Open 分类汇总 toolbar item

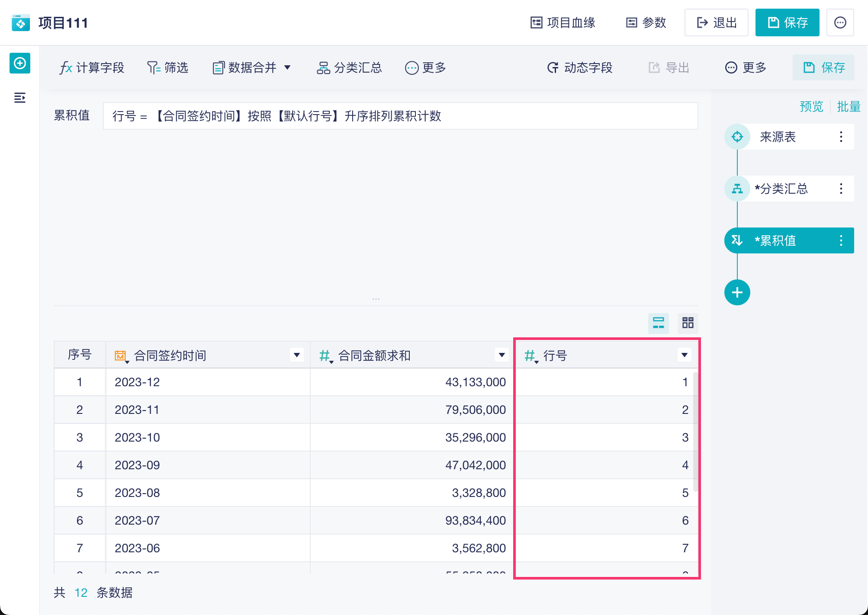click(349, 68)
